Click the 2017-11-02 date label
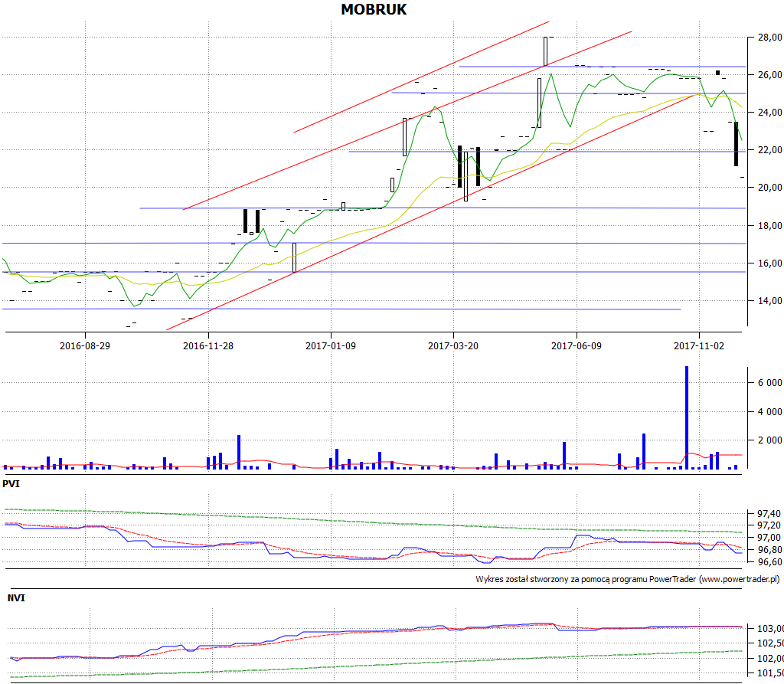Viewport: 784px width, 684px height. (x=699, y=345)
